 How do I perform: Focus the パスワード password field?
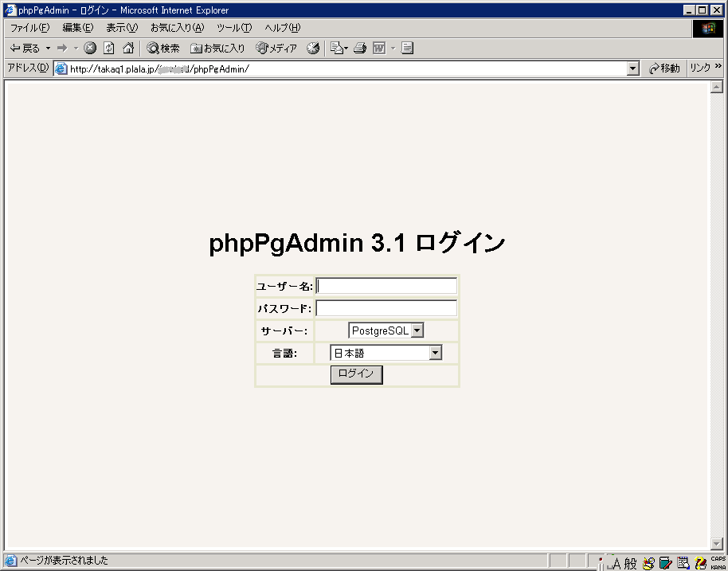386,308
